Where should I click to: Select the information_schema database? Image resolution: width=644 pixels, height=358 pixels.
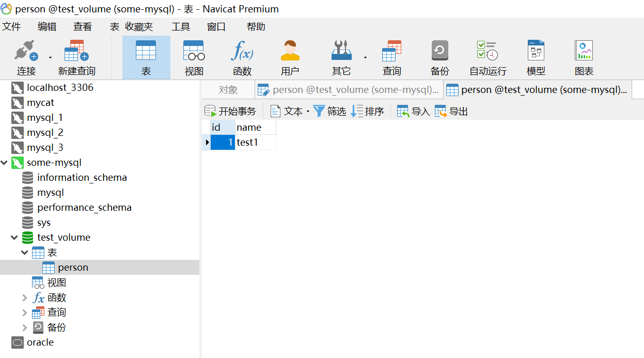point(82,177)
